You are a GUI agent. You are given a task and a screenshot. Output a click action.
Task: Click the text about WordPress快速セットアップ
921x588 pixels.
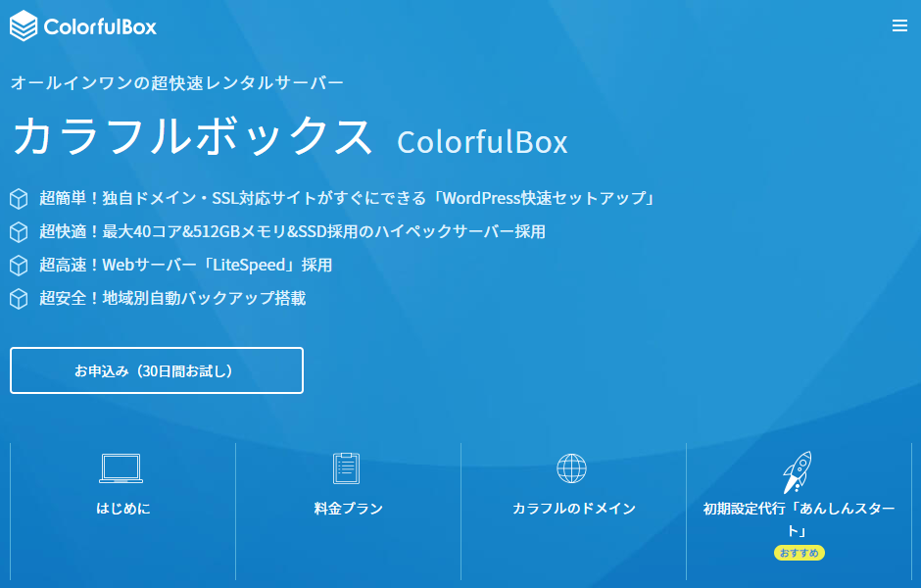coord(347,198)
